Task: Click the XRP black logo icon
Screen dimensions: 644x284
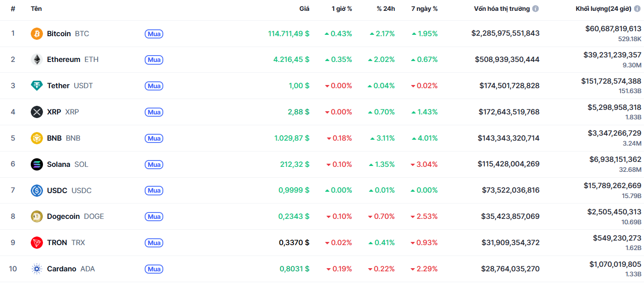Action: tap(37, 112)
